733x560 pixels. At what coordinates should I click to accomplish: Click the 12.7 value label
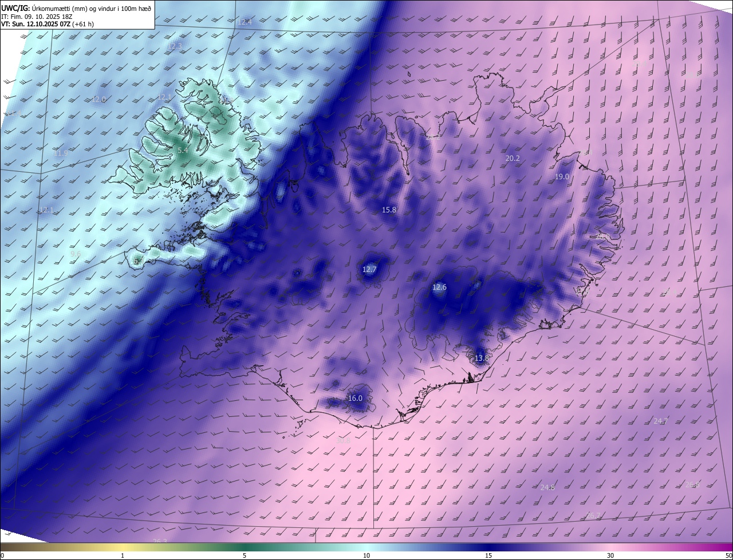click(x=369, y=270)
